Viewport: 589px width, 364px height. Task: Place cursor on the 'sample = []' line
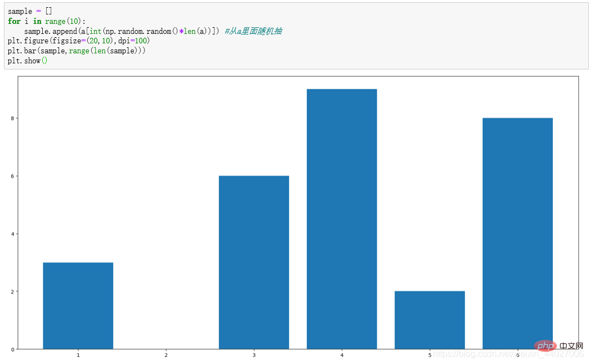click(30, 11)
